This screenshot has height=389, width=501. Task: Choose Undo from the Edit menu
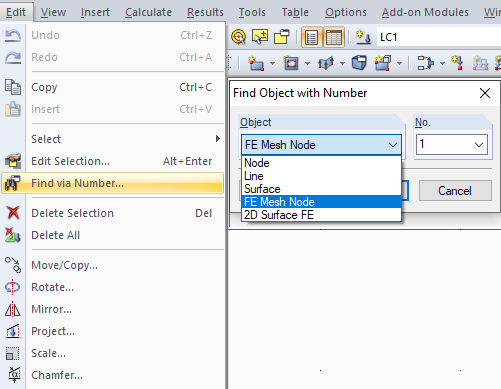[x=112, y=35]
